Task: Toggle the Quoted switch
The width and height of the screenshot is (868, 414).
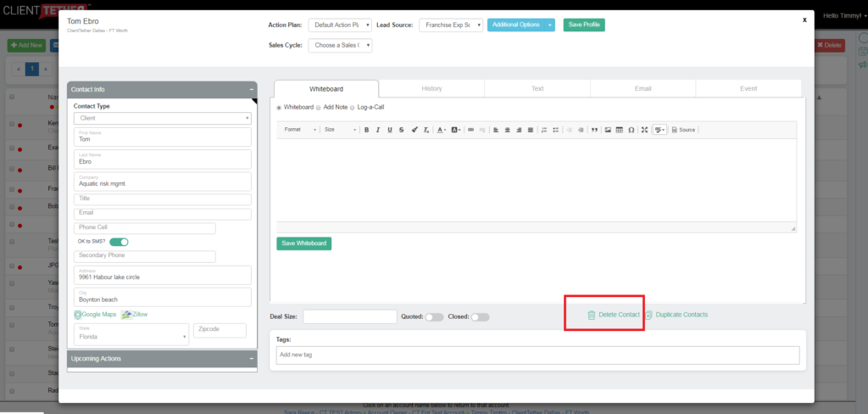Action: [435, 317]
